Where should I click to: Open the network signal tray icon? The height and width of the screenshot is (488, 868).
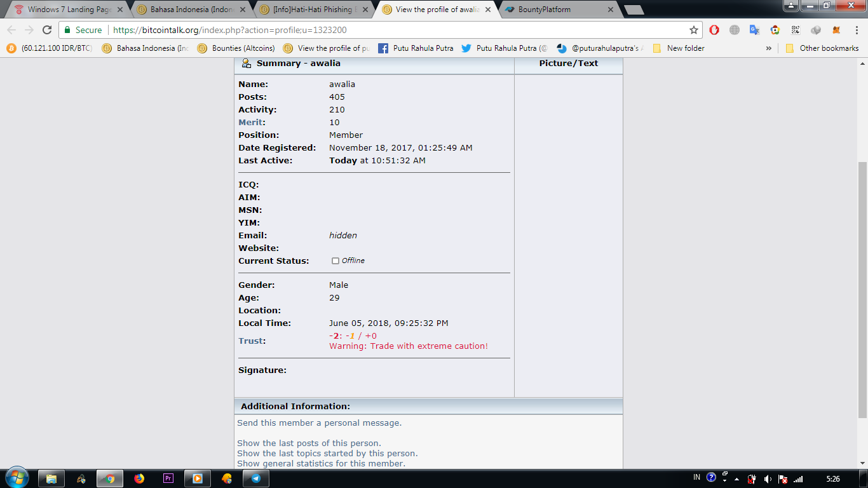coord(798,478)
